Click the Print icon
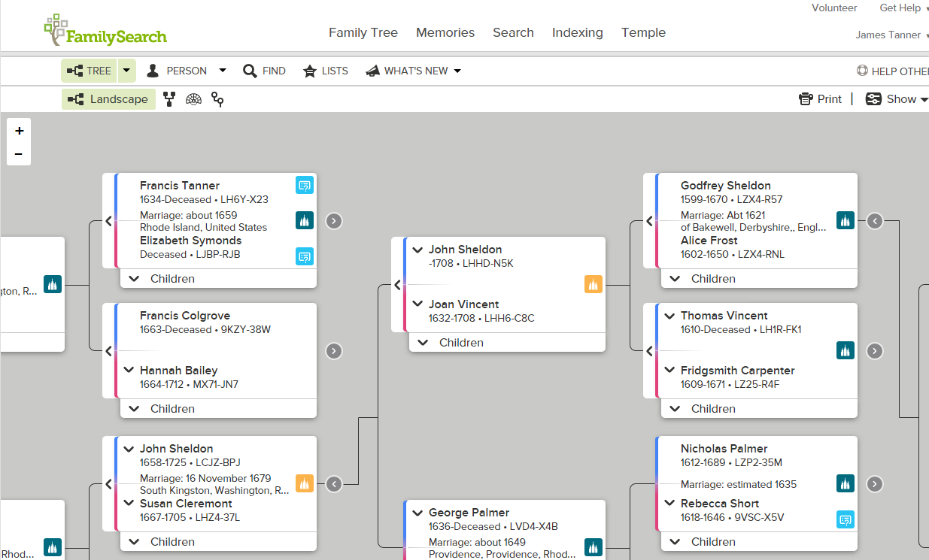Viewport: 929px width, 560px height. coord(804,98)
